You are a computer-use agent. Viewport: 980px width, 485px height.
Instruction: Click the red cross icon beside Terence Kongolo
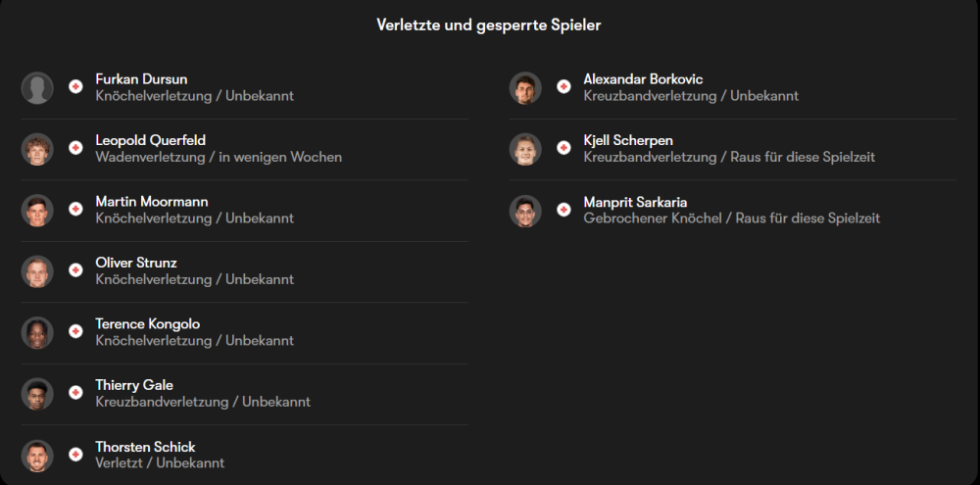pyautogui.click(x=75, y=332)
